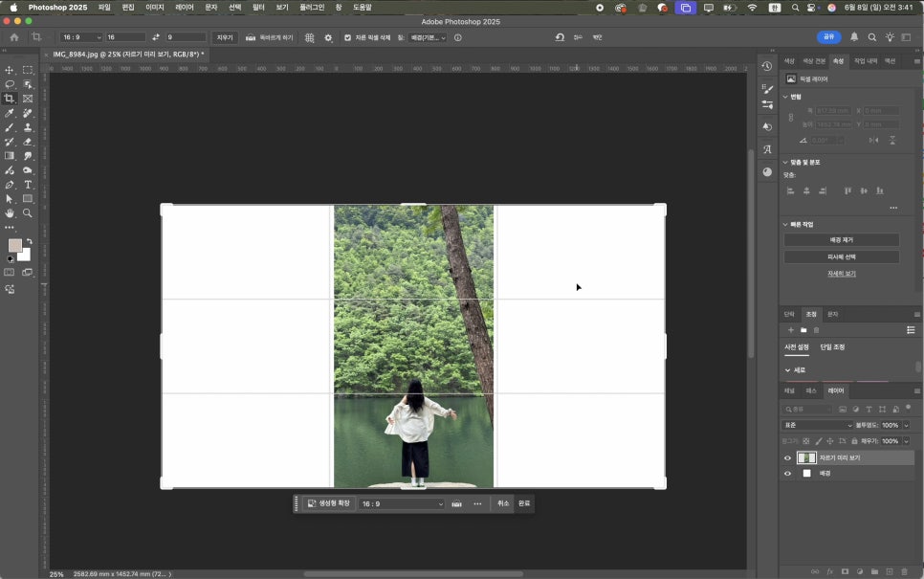
Task: Click the 피사체 선택 button
Action: pos(842,256)
